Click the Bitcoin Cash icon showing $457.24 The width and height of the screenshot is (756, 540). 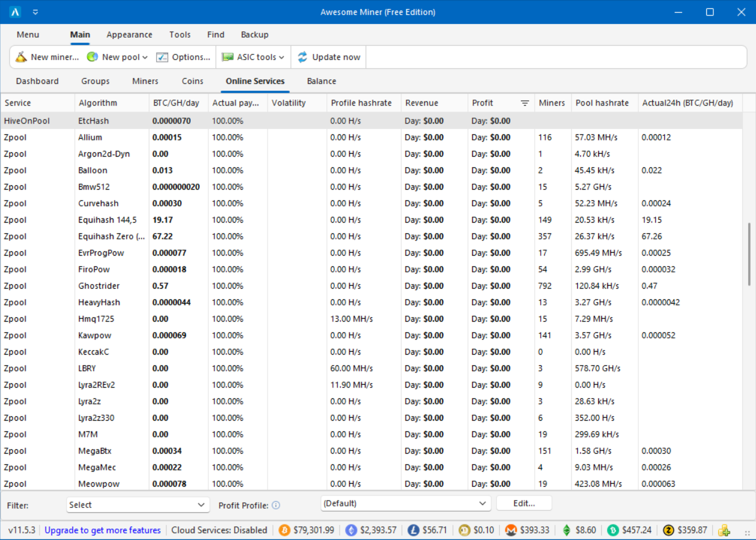pyautogui.click(x=613, y=530)
